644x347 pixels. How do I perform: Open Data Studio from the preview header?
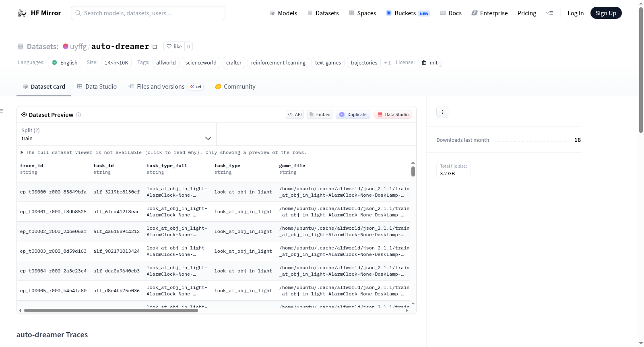point(393,114)
